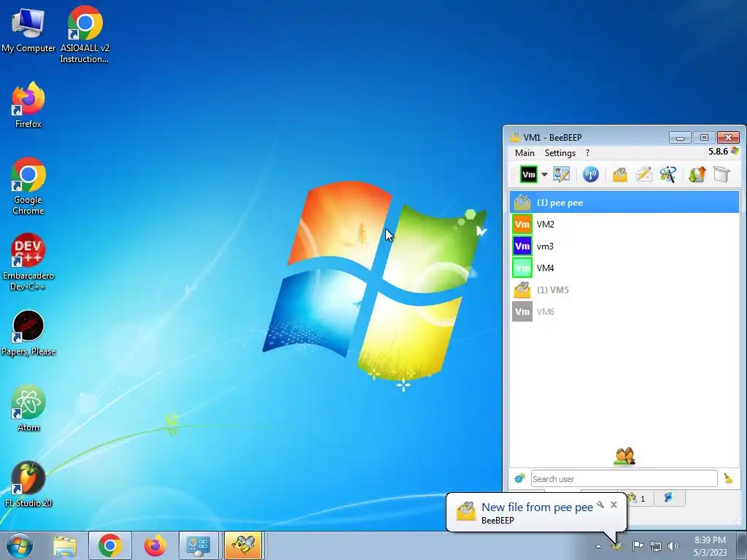Viewport: 747px width, 560px height.
Task: Select the (1) pee pee user row
Action: (x=624, y=203)
